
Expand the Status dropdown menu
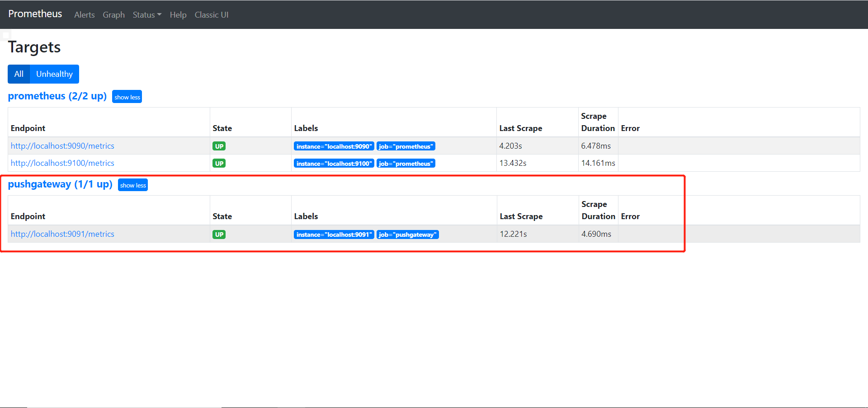(147, 15)
